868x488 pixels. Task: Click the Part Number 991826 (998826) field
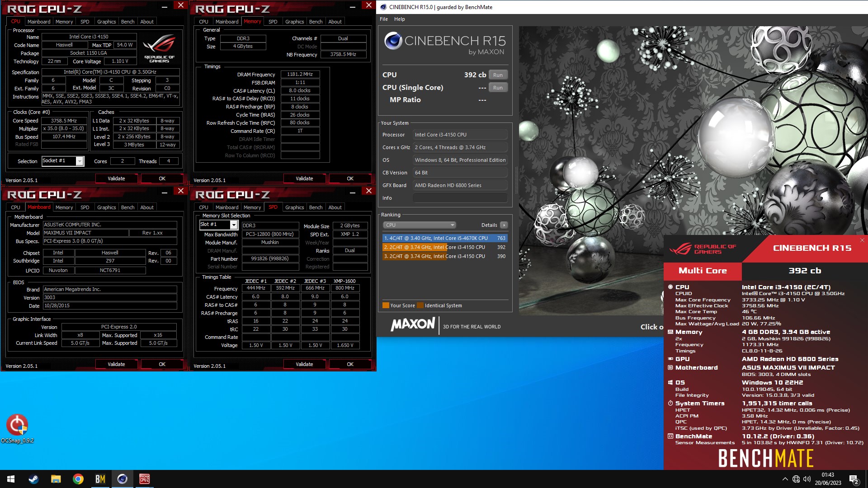coord(270,259)
